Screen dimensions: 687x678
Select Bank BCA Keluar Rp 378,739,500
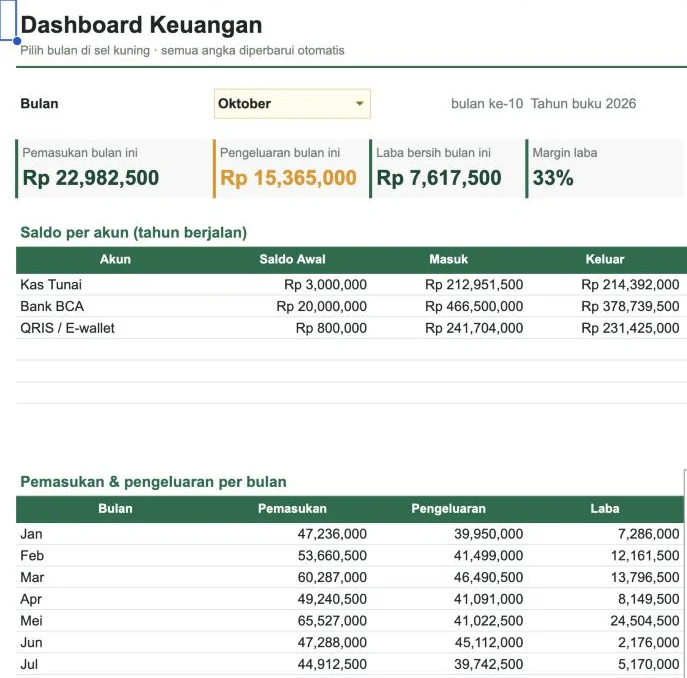pyautogui.click(x=630, y=306)
